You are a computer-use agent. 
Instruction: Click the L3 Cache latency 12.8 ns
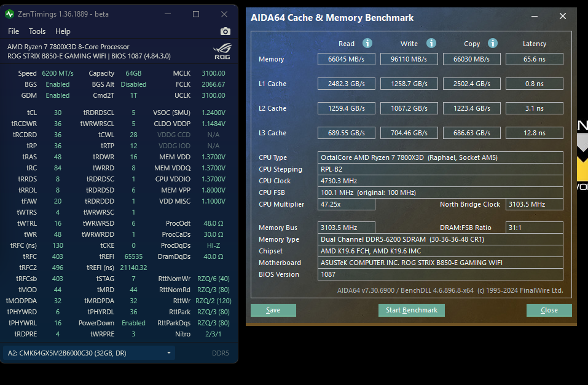tap(535, 133)
